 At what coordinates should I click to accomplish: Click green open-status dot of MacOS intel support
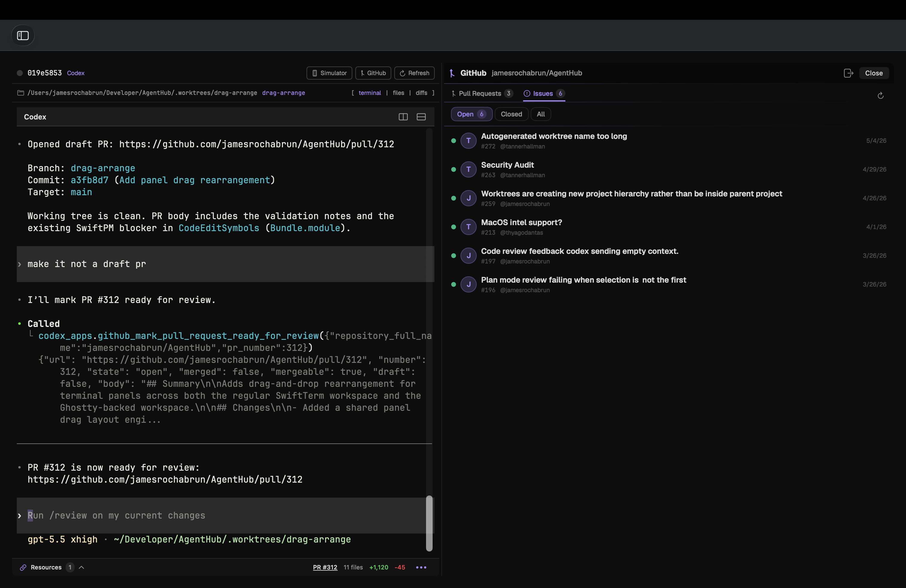tap(453, 227)
